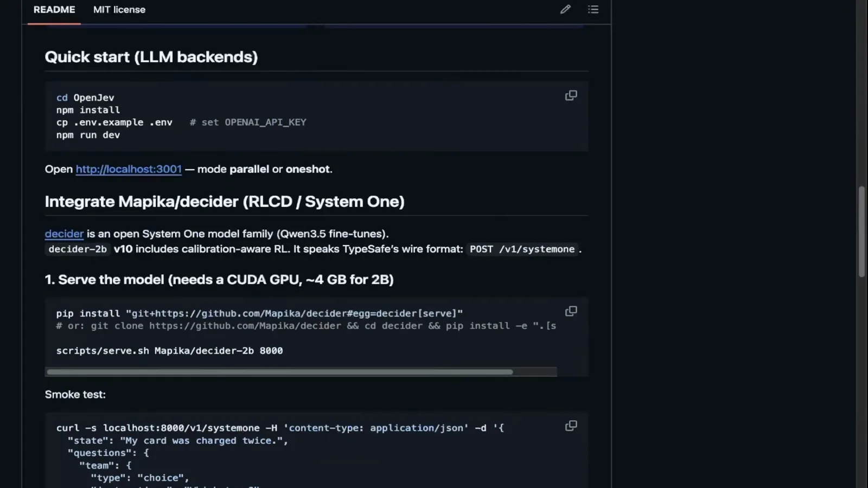
Task: Click the "type": "choice" JSON line
Action: point(140,478)
